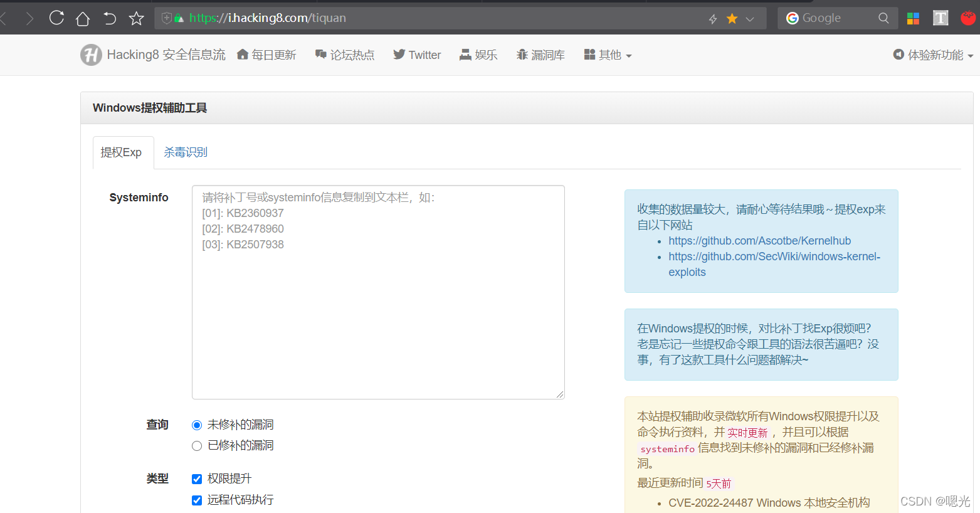Select the 提权Exp tab
980x513 pixels.
tap(124, 152)
